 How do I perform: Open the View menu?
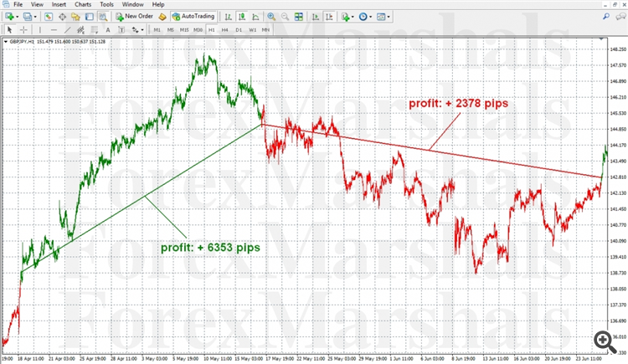pos(37,4)
